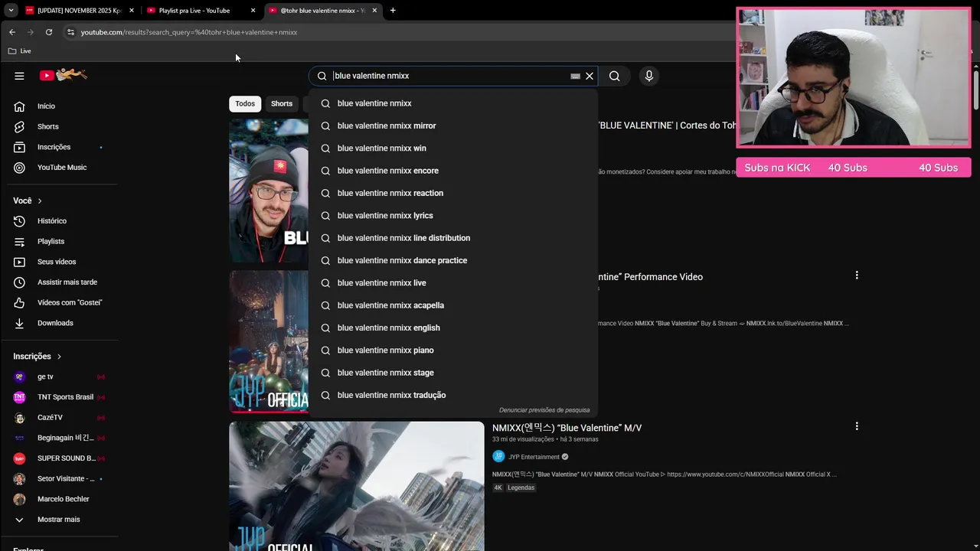Go back with the browser back arrow
980x551 pixels.
[x=12, y=32]
